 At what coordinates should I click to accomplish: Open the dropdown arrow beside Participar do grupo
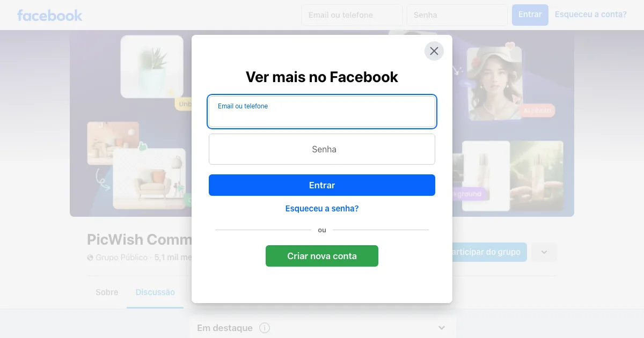[x=544, y=252]
